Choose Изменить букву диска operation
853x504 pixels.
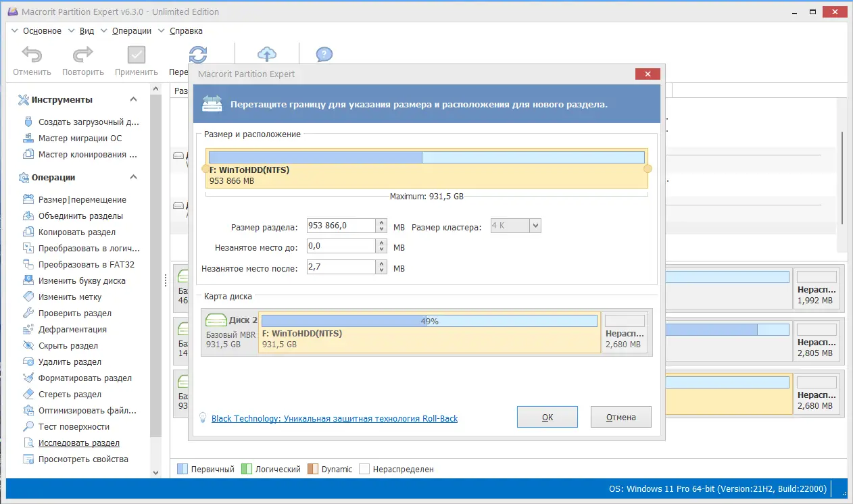coord(74,281)
